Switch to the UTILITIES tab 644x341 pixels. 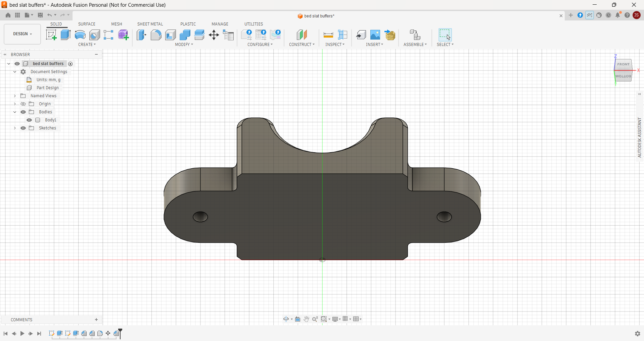(x=254, y=24)
